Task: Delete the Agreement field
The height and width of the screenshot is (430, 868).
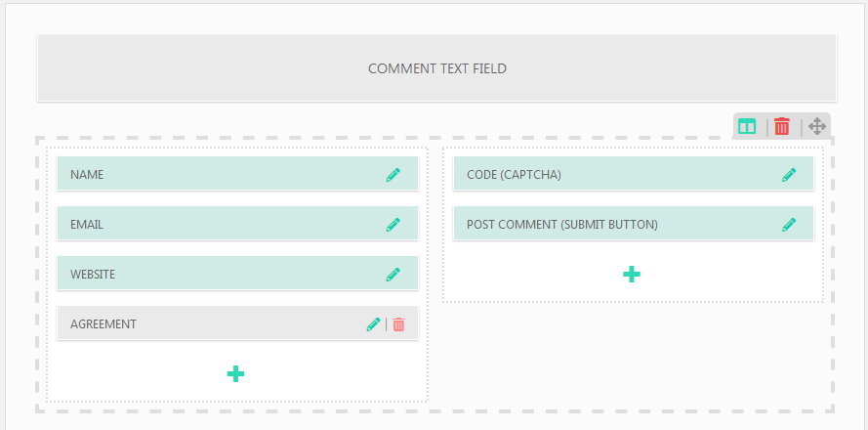Action: pyautogui.click(x=398, y=324)
